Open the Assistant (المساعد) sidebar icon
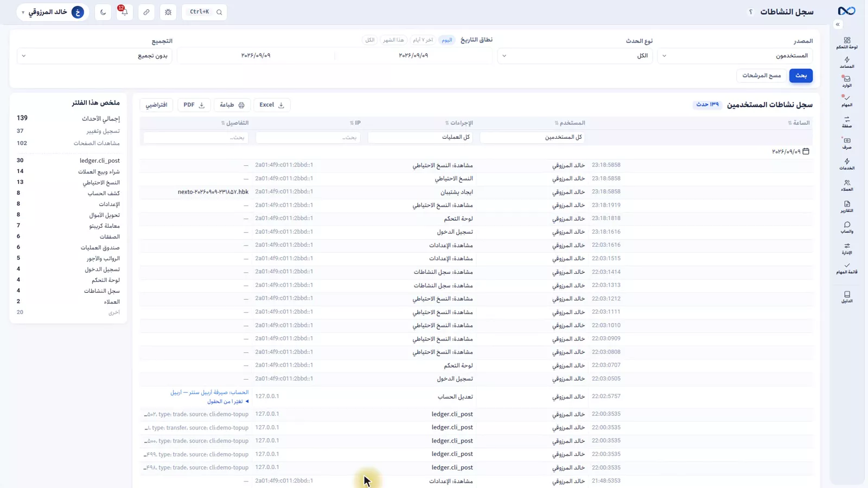Viewport: 868px width, 488px height. pos(847,63)
